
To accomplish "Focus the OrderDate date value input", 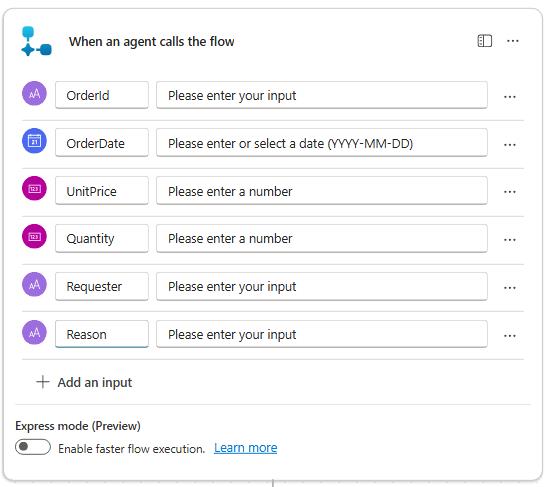I will (322, 143).
